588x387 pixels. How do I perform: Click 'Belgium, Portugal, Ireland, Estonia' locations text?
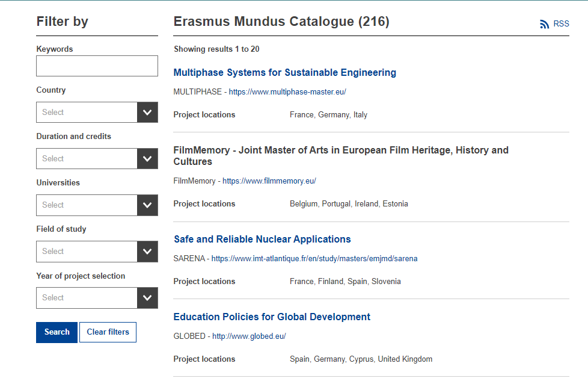[349, 204]
